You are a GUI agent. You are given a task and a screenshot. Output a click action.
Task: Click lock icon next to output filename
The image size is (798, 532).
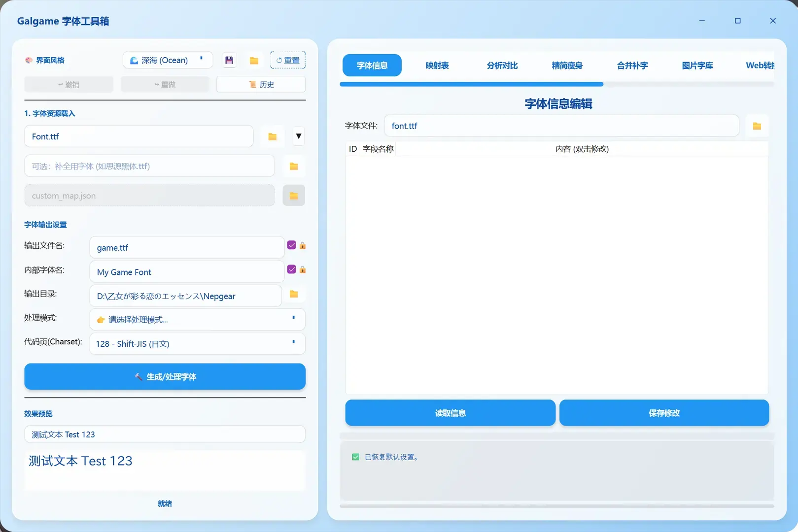(x=303, y=245)
